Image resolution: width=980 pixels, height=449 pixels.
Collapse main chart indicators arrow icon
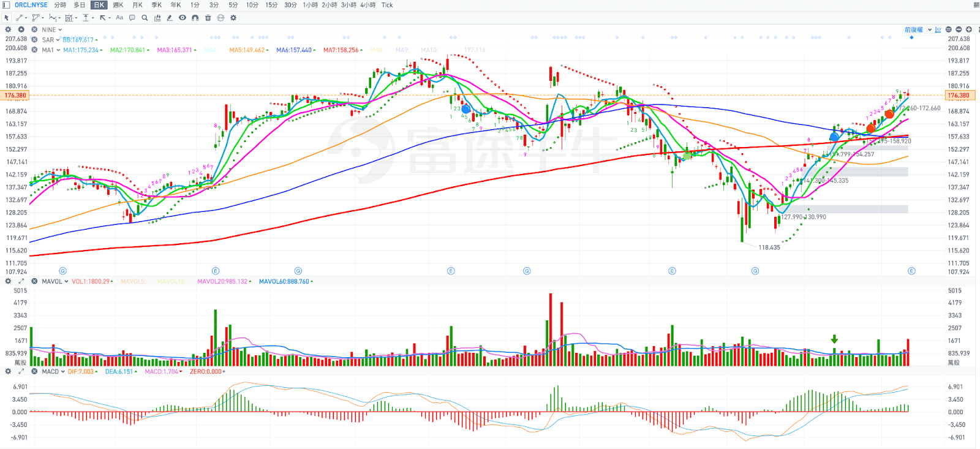pos(21,29)
